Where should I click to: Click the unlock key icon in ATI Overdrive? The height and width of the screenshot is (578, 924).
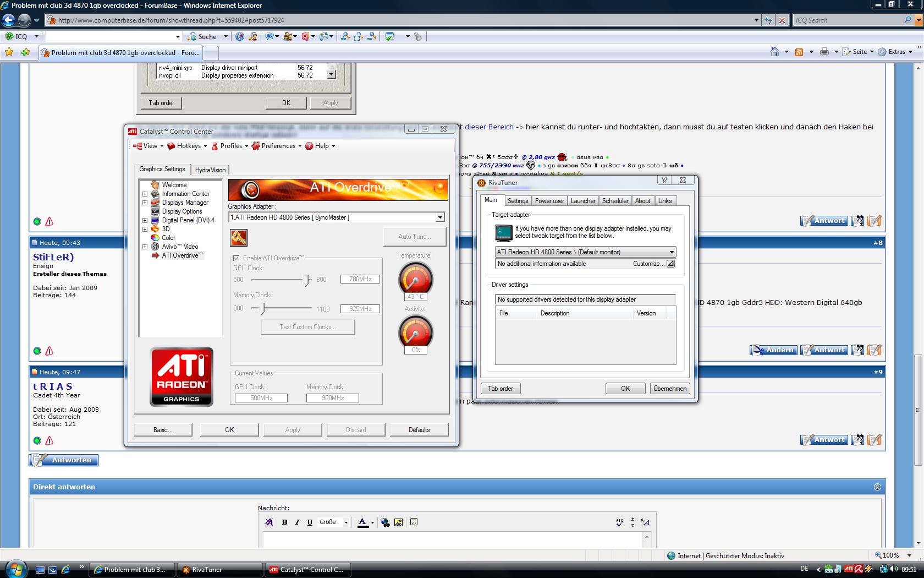pos(238,238)
